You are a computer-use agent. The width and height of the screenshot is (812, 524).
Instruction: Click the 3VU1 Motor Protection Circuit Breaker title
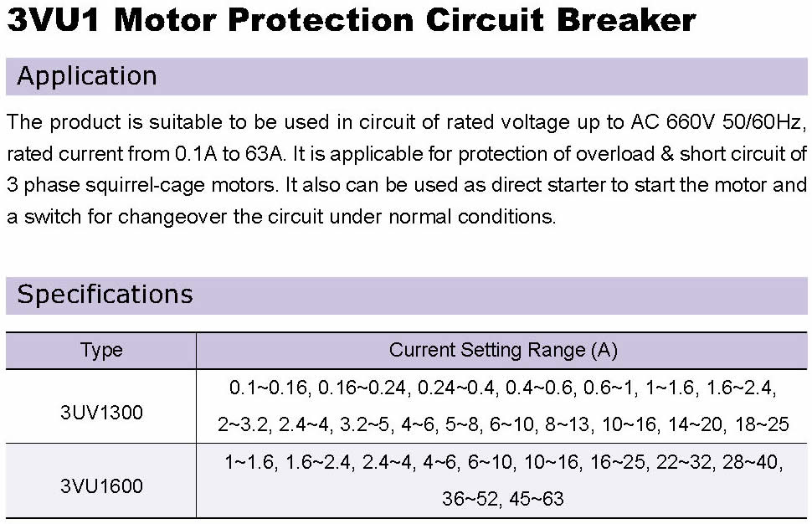click(x=351, y=20)
